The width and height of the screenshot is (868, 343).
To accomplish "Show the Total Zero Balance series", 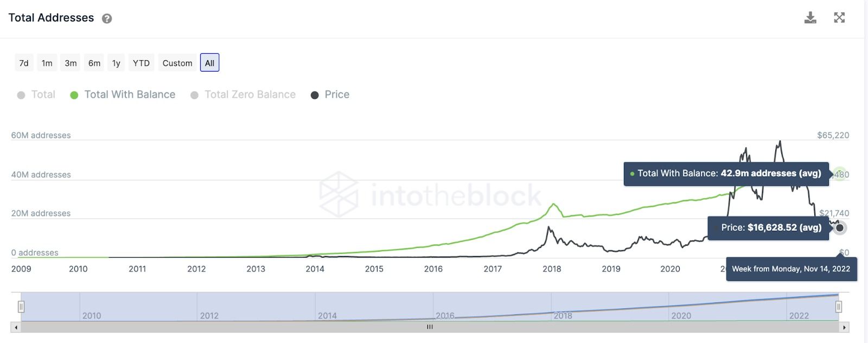I will pos(243,94).
